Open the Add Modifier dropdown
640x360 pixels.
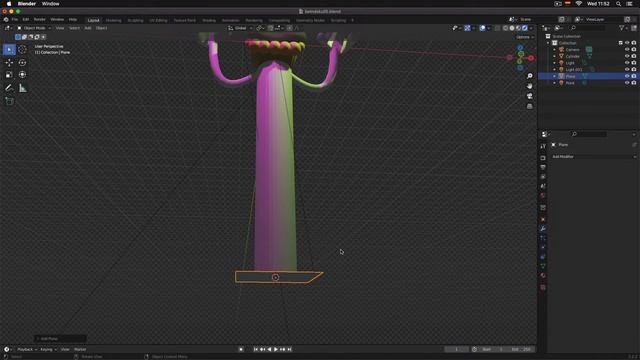pos(594,157)
